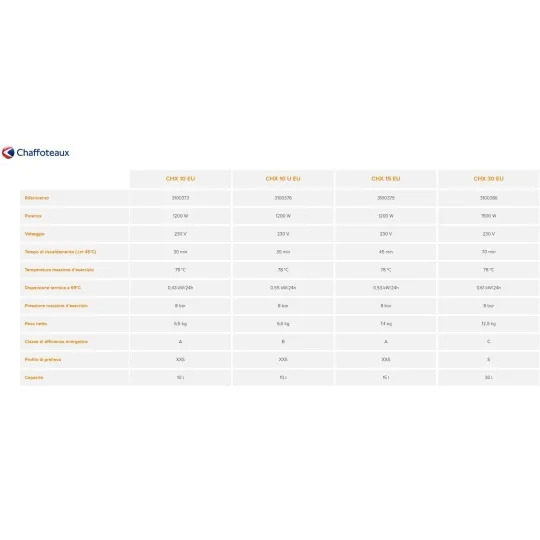Click the 230 V value under CHX 10 U EU
Screen dimensions: 540x540
(x=283, y=234)
